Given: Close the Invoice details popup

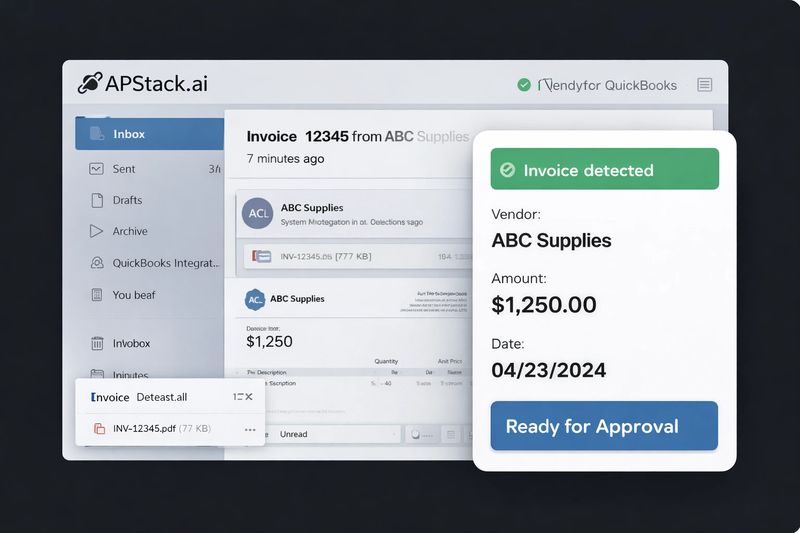Looking at the screenshot, I should [x=249, y=397].
